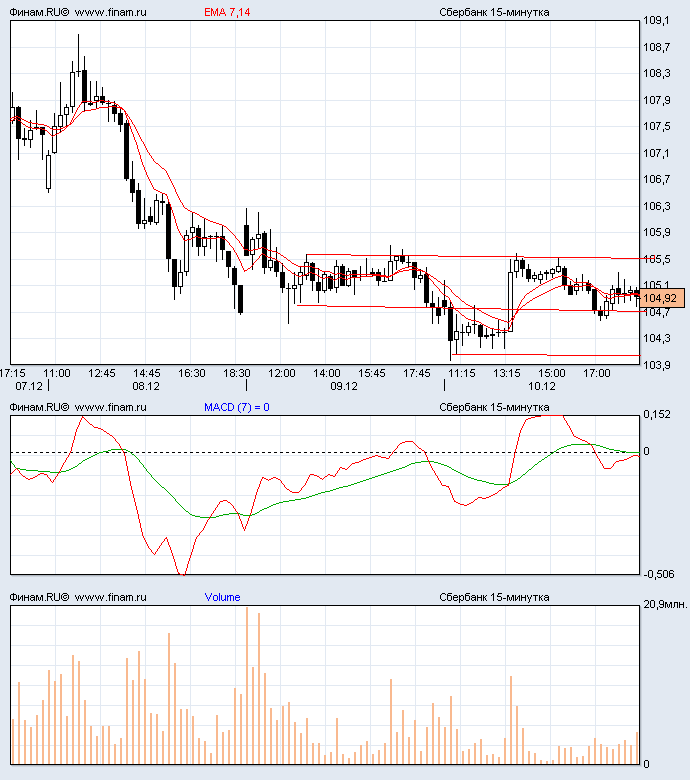Click the MACD zero line scale label
This screenshot has width=690, height=780.
tap(646, 451)
